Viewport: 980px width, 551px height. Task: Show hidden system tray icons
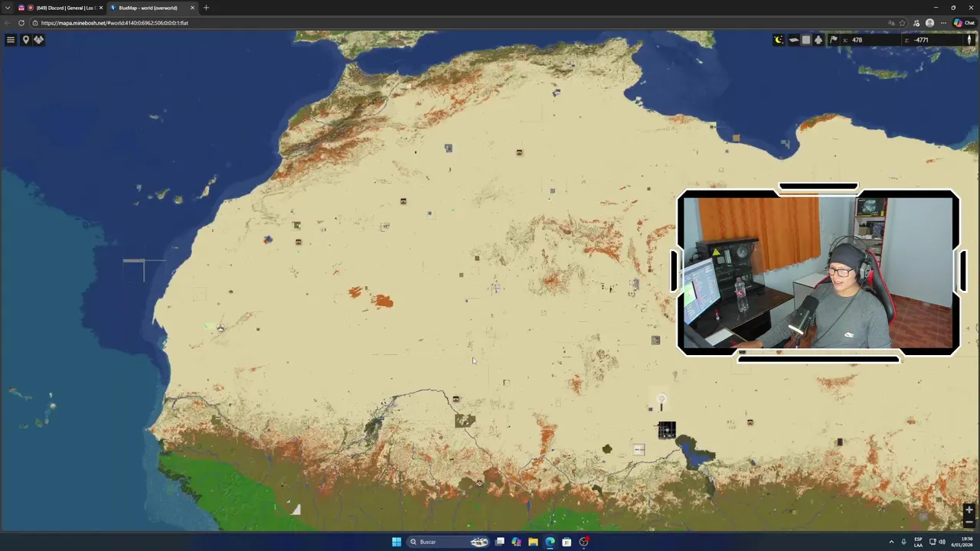point(891,542)
